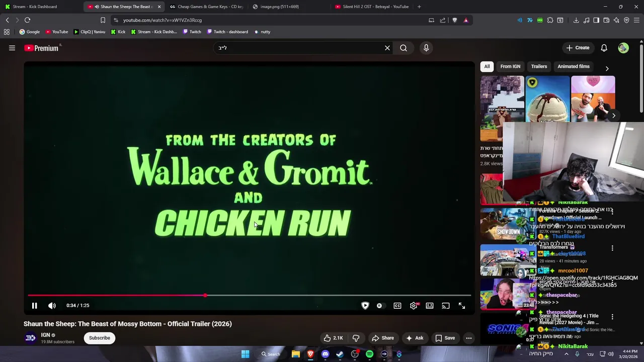The height and width of the screenshot is (362, 644).
Task: Open the Twitch - dashboard bookmark
Action: pyautogui.click(x=227, y=32)
